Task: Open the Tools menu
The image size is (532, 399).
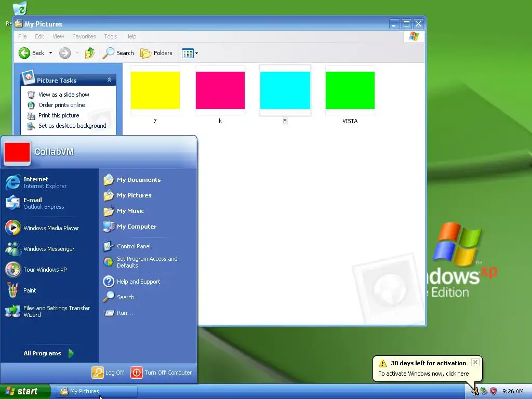Action: tap(110, 36)
